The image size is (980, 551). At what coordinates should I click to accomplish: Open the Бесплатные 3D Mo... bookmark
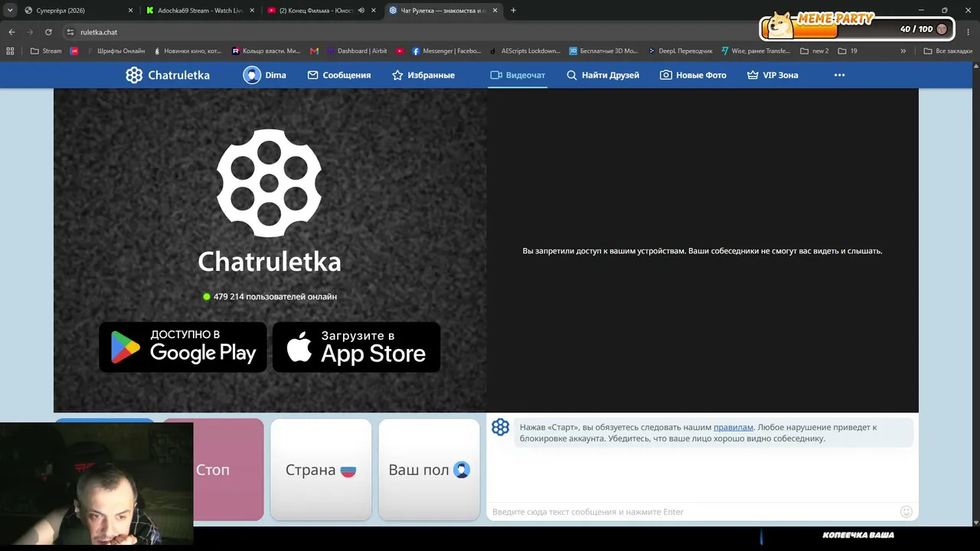coord(604,51)
